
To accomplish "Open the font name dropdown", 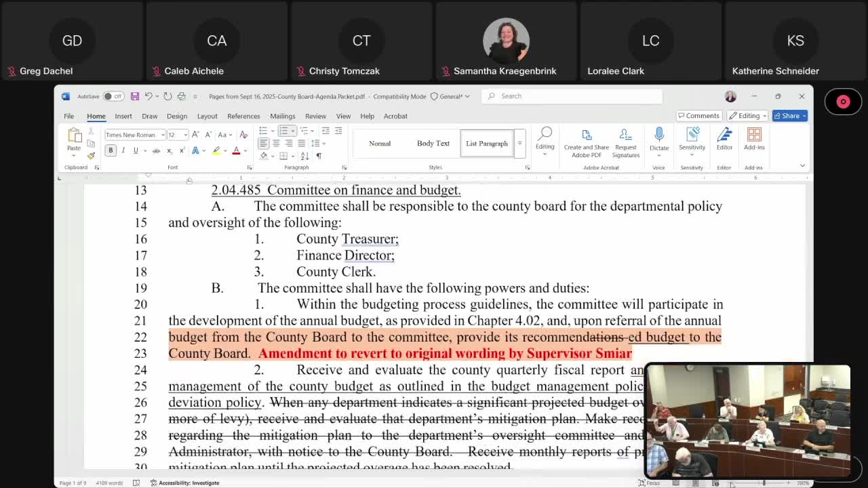I will point(163,135).
